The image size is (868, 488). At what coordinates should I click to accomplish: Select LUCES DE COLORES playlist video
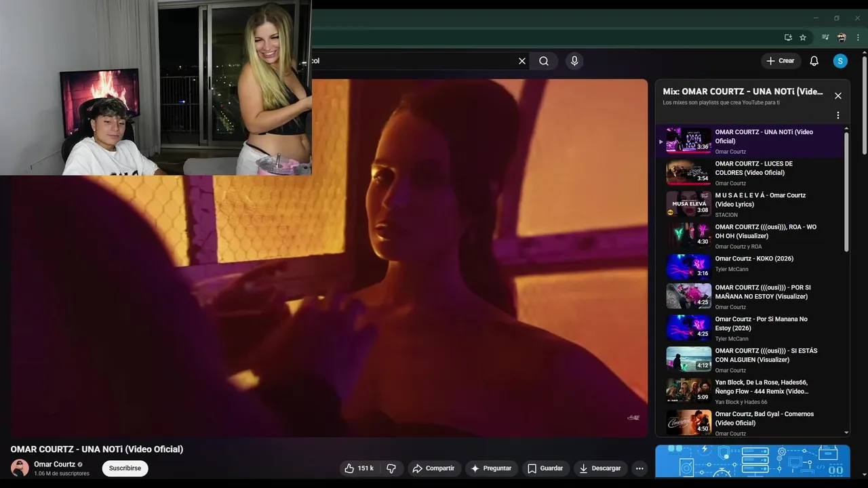[751, 173]
